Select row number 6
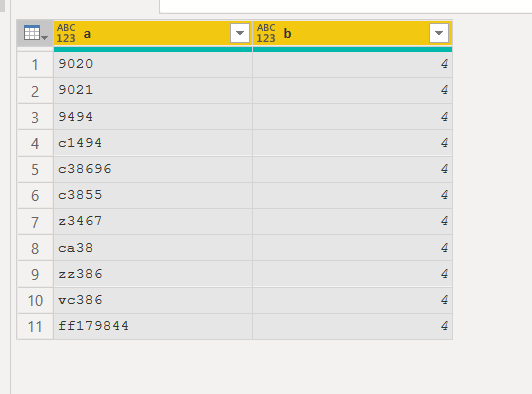 [35, 195]
